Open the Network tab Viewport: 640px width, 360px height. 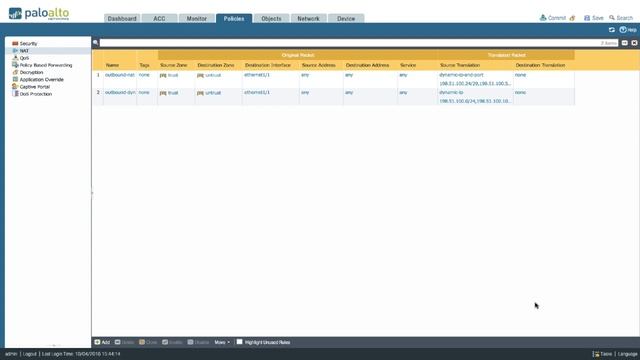tap(308, 18)
